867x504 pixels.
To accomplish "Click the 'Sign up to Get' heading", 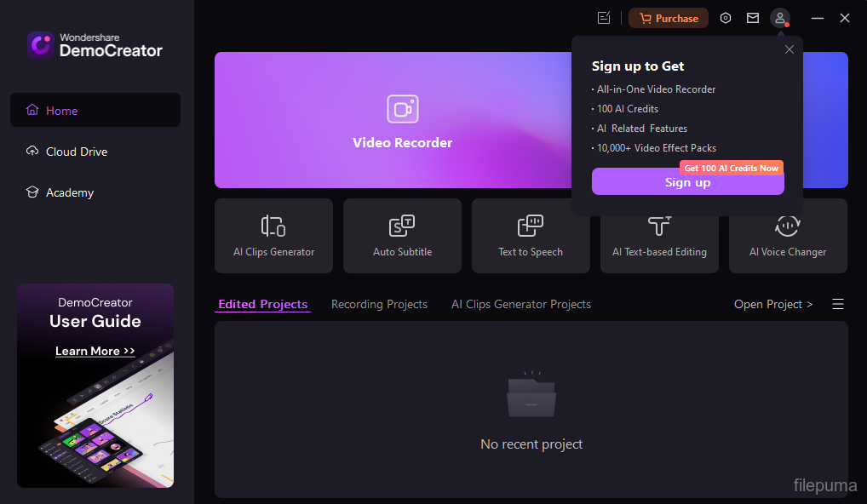I will coord(638,66).
